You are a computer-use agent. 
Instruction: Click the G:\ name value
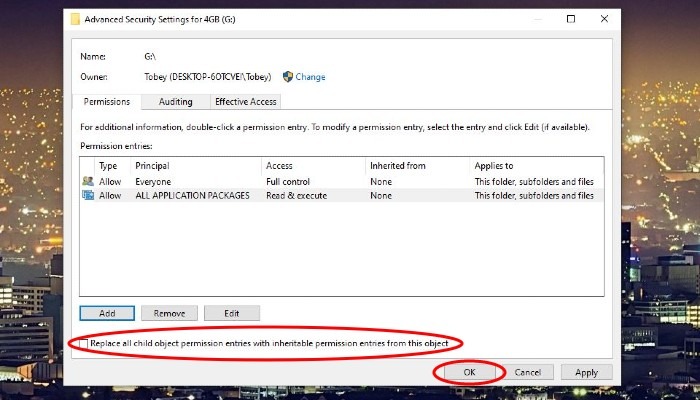[x=150, y=57]
